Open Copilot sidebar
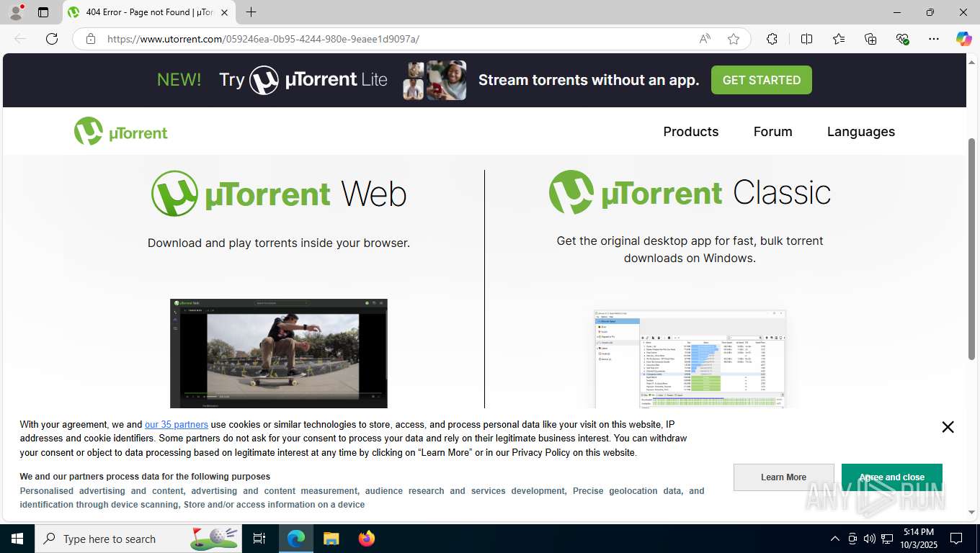980x553 pixels. pos(963,39)
